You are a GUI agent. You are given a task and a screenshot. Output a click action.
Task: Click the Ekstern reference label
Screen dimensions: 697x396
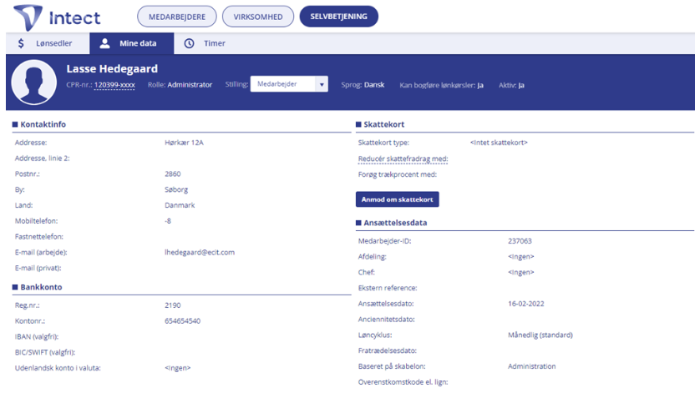coord(388,288)
